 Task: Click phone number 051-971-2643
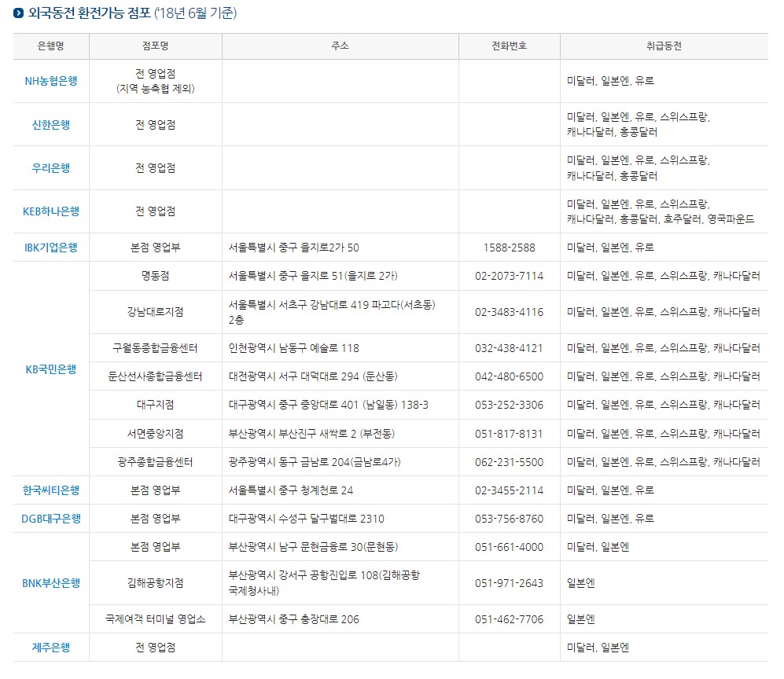[509, 583]
